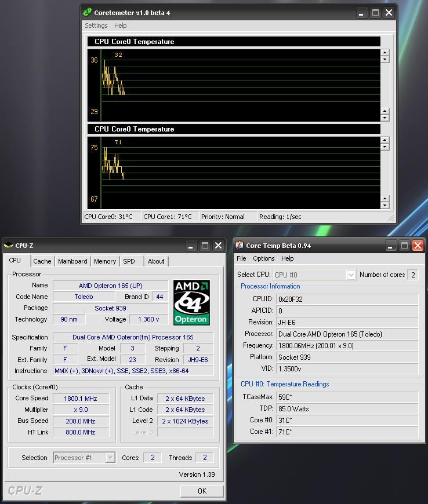
Task: Click the 'CPU Core1: 71°C' status bar entry
Action: tap(171, 217)
